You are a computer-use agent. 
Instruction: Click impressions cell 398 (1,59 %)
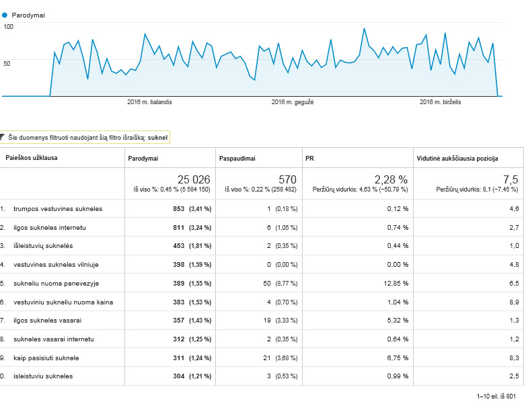192,264
